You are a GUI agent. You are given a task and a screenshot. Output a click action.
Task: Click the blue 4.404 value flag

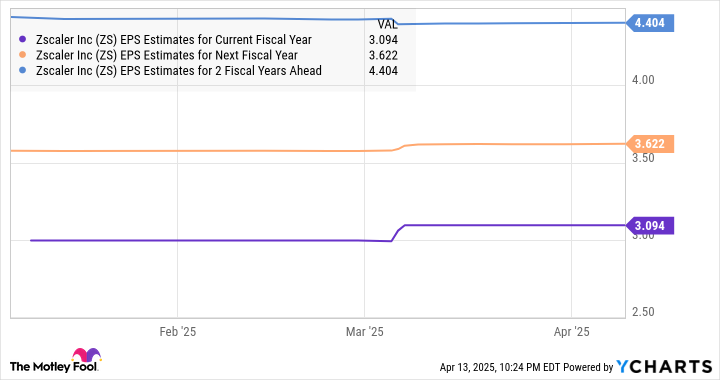pos(650,23)
